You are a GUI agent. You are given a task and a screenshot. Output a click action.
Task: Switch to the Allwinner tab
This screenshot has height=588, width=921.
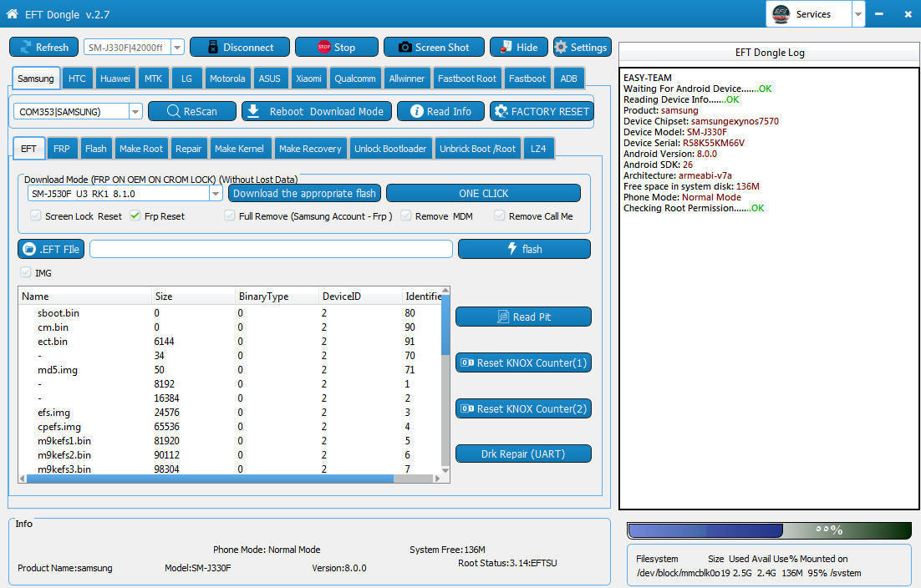pyautogui.click(x=406, y=78)
